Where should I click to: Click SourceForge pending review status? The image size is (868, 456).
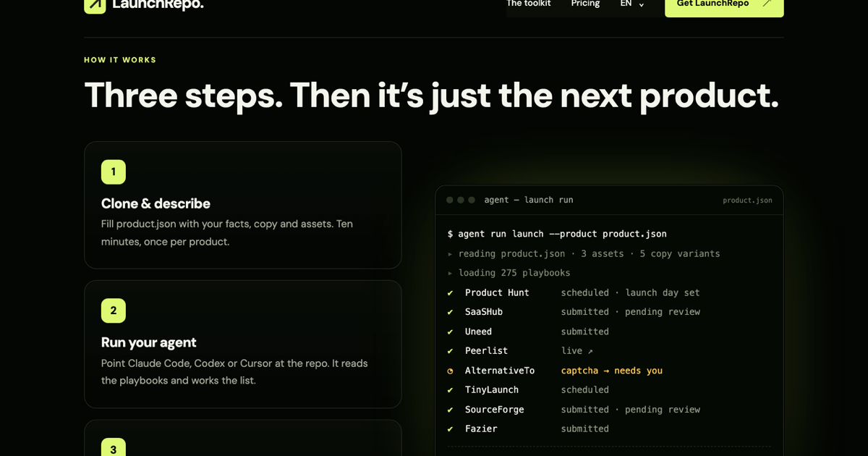pyautogui.click(x=631, y=410)
